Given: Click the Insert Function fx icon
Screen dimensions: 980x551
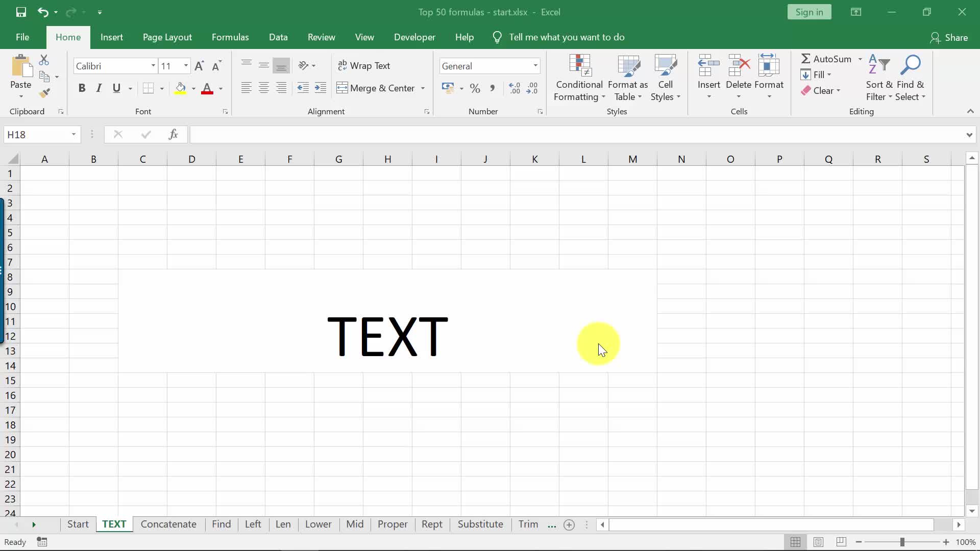Looking at the screenshot, I should point(173,134).
